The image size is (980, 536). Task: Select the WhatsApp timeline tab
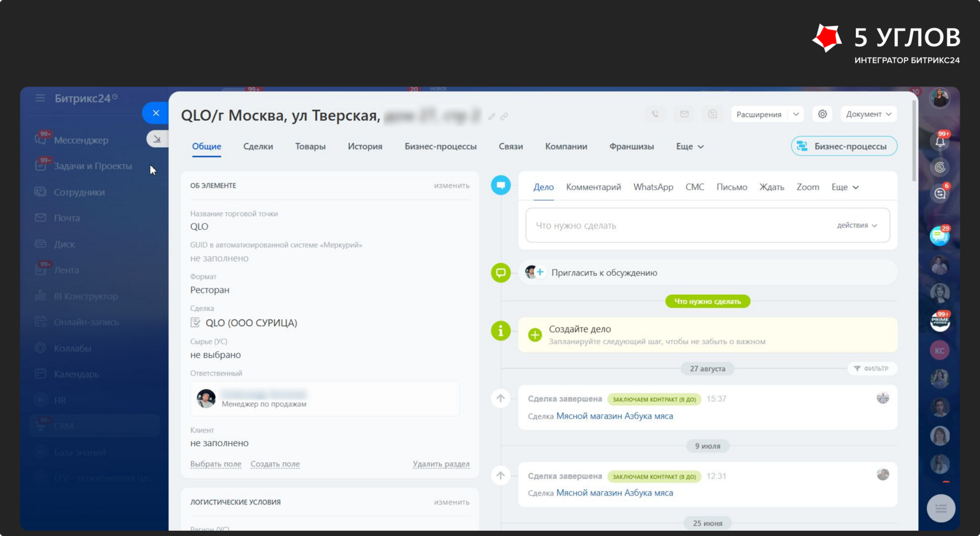pyautogui.click(x=653, y=187)
